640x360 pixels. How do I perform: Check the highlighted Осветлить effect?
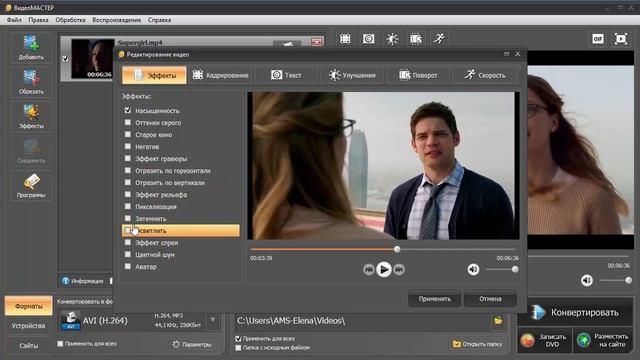click(128, 231)
